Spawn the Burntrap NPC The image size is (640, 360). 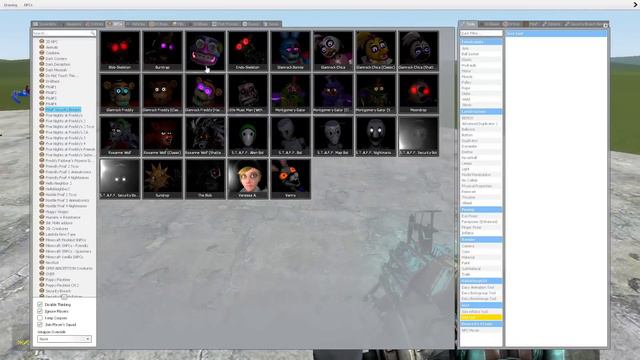pos(162,51)
